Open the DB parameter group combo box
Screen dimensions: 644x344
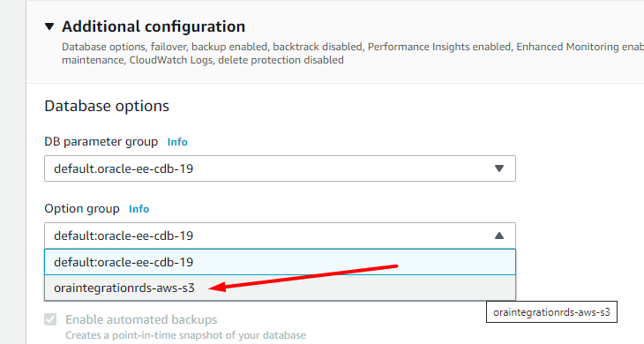click(x=280, y=168)
